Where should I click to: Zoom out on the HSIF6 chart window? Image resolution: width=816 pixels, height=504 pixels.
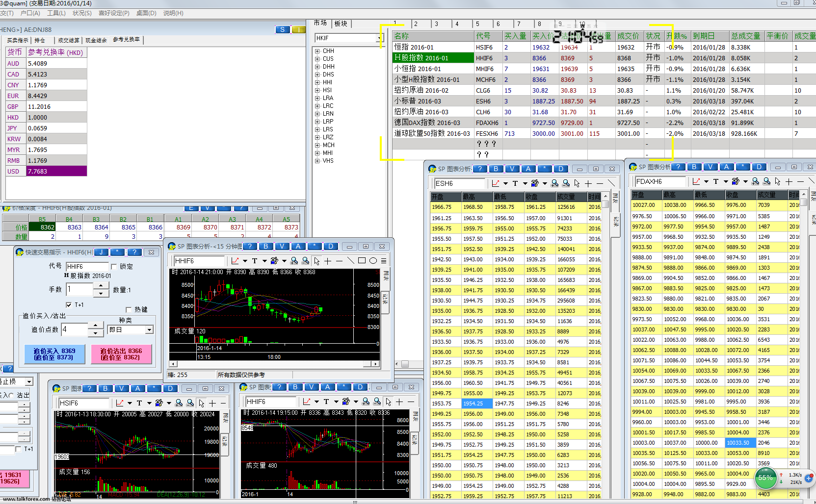[x=190, y=403]
